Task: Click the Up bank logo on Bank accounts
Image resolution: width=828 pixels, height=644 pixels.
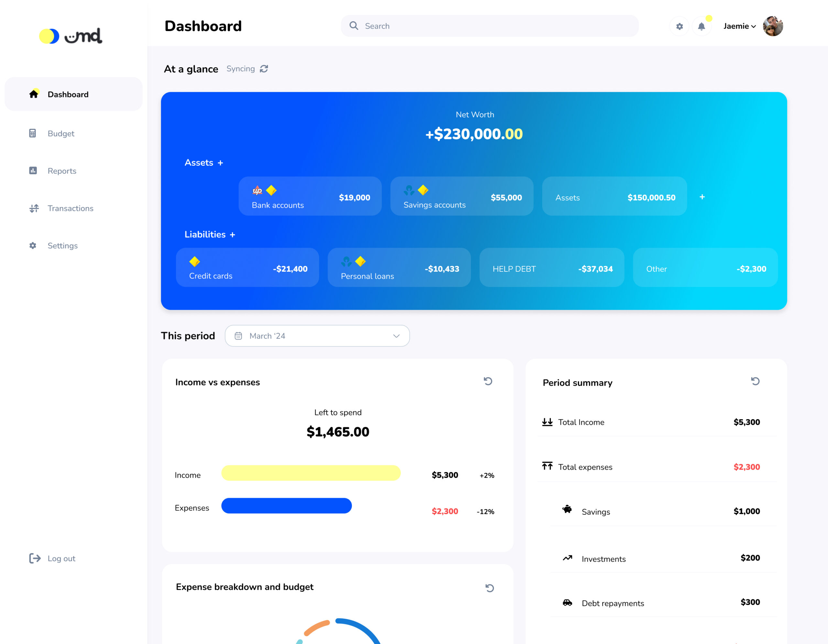Action: pyautogui.click(x=257, y=190)
